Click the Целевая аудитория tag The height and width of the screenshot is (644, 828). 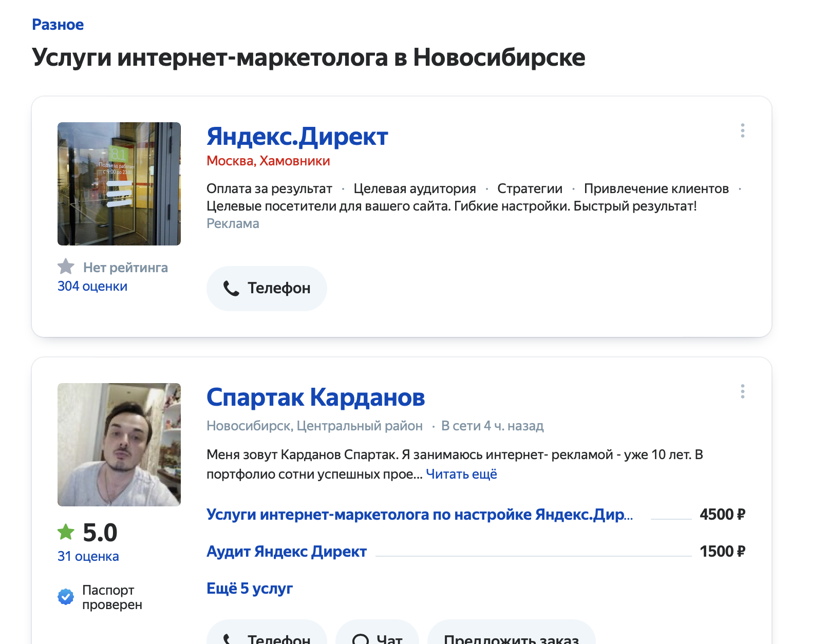coord(415,188)
